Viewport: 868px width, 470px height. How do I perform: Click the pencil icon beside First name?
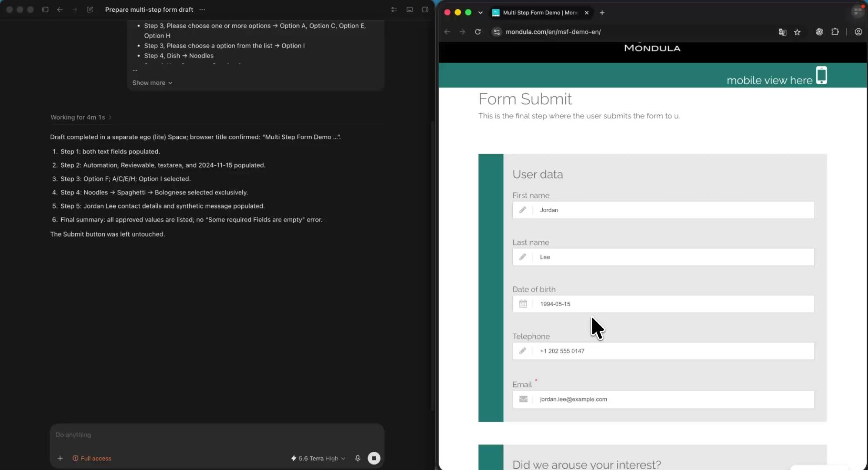523,210
